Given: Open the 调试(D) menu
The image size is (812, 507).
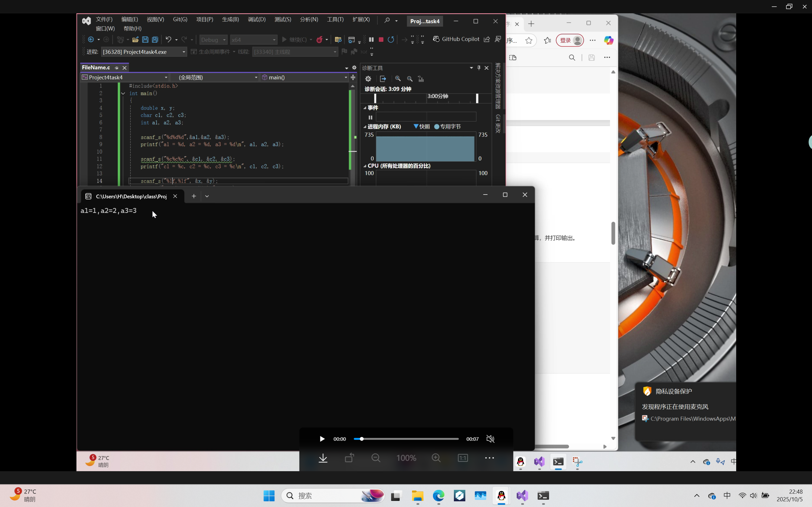Looking at the screenshot, I should (256, 19).
